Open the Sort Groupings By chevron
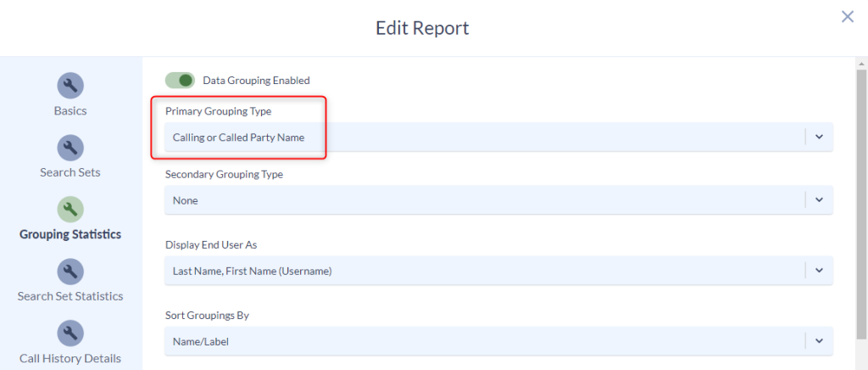 tap(820, 341)
